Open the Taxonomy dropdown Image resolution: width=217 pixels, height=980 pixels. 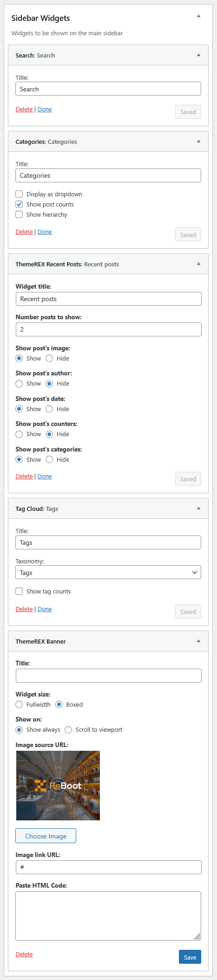click(108, 572)
